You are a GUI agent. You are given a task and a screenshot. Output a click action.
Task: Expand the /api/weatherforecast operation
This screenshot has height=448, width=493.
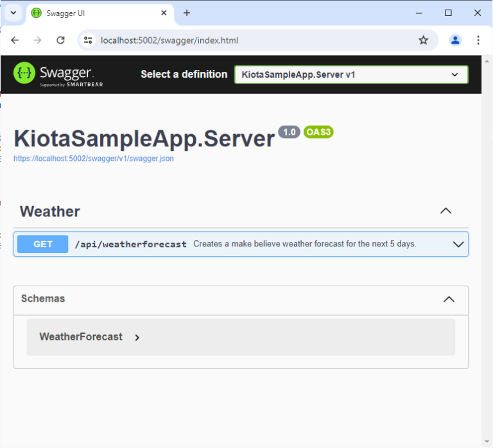point(458,245)
